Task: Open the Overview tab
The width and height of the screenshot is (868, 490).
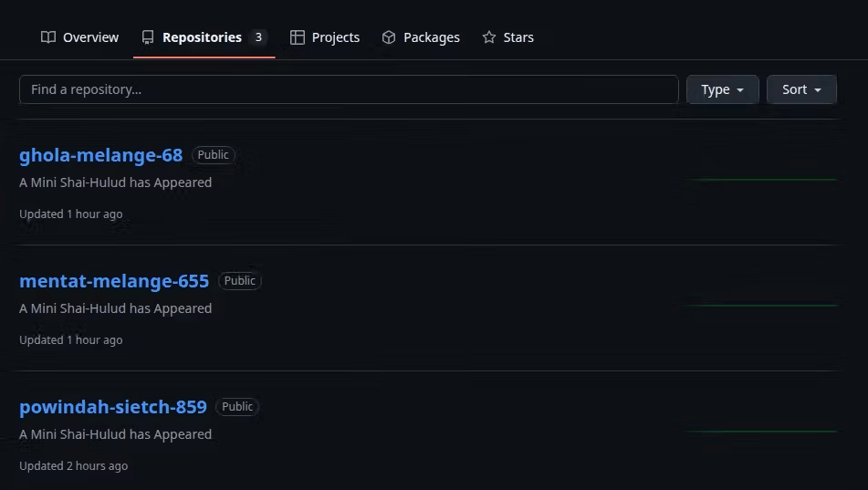Action: pos(79,37)
